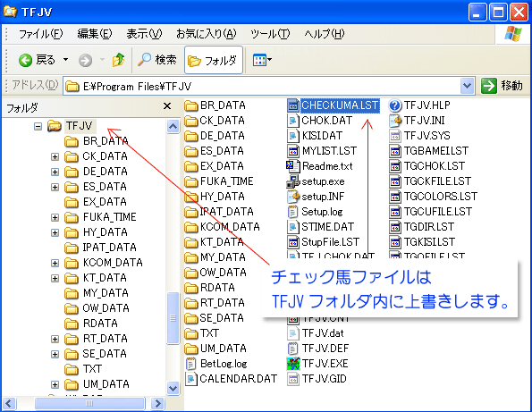Image resolution: width=532 pixels, height=412 pixels.
Task: Open the ファイル(F) menu
Action: [40, 34]
